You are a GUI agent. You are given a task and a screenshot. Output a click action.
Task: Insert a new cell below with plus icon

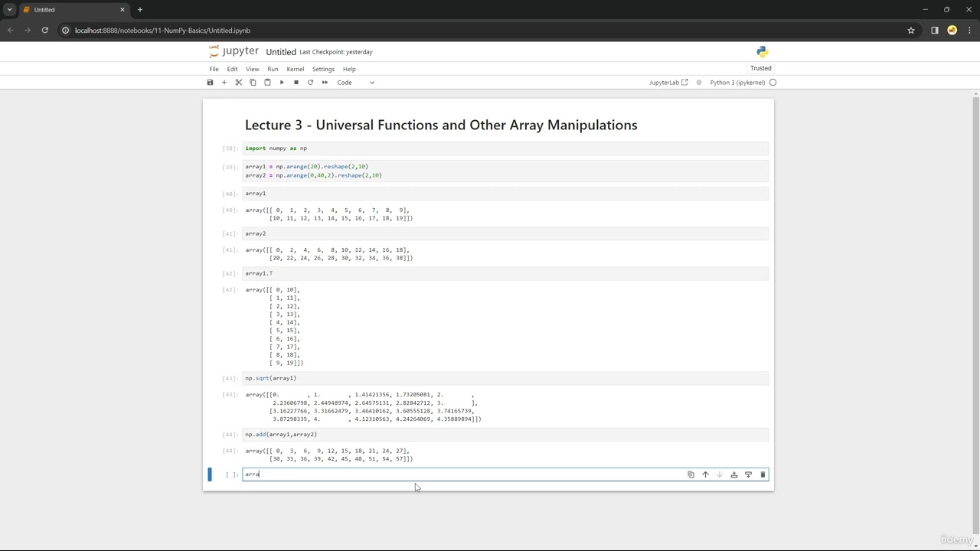[x=224, y=82]
